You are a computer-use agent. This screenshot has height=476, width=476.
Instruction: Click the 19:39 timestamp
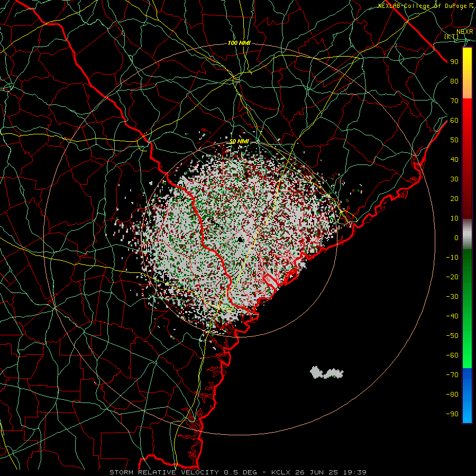tap(355, 472)
